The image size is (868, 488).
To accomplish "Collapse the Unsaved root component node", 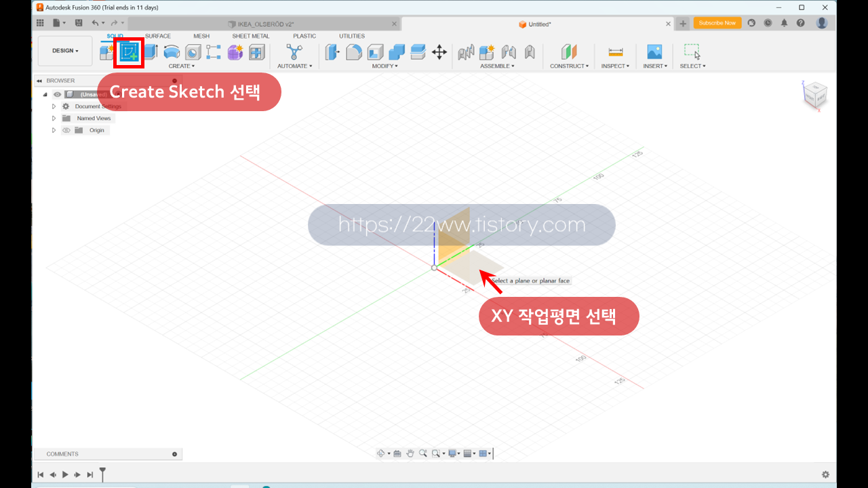I will tap(45, 95).
